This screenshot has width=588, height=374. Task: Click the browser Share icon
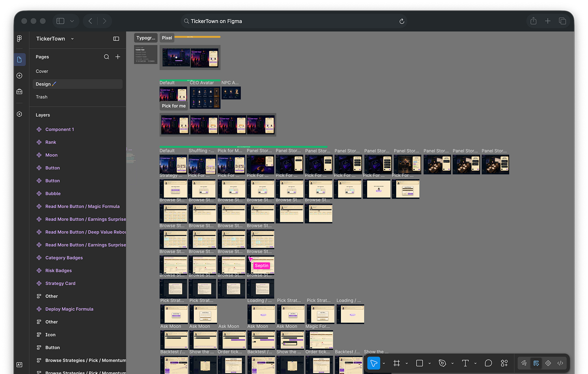tap(533, 21)
